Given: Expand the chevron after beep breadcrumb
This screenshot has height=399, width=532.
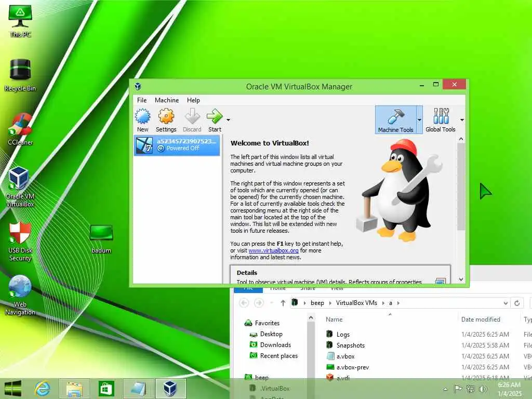Looking at the screenshot, I should (x=330, y=303).
